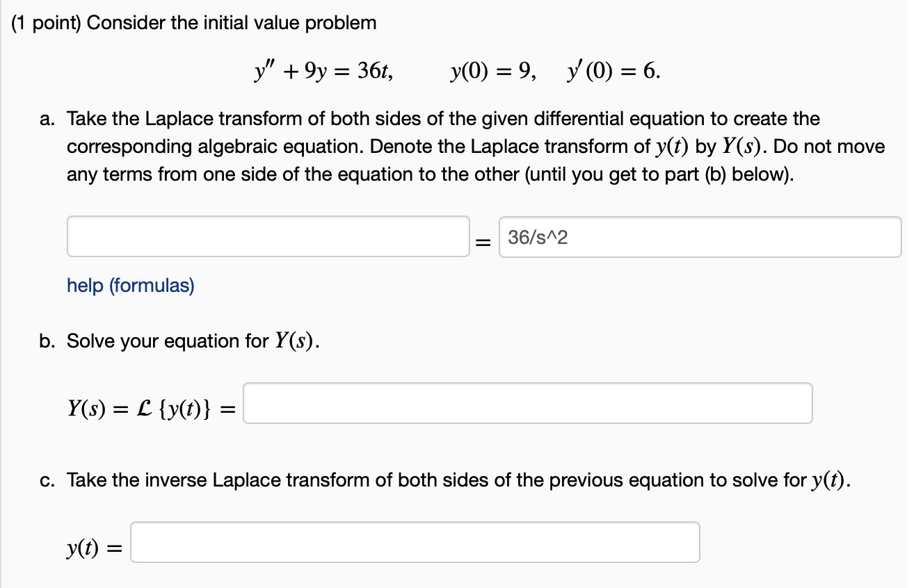The image size is (907, 588).
Task: Click the Y(s) answer box in part b
Action: pos(527,403)
